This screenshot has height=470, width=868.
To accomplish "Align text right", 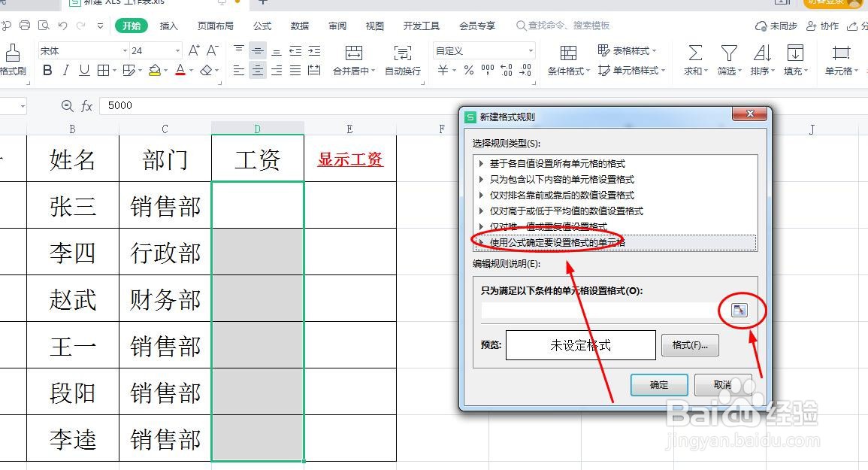I will 277,71.
